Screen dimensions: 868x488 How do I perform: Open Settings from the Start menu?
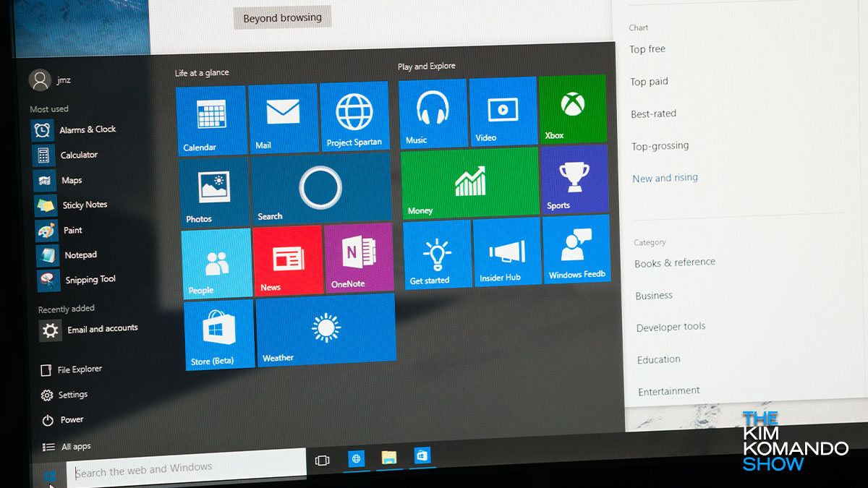(72, 395)
